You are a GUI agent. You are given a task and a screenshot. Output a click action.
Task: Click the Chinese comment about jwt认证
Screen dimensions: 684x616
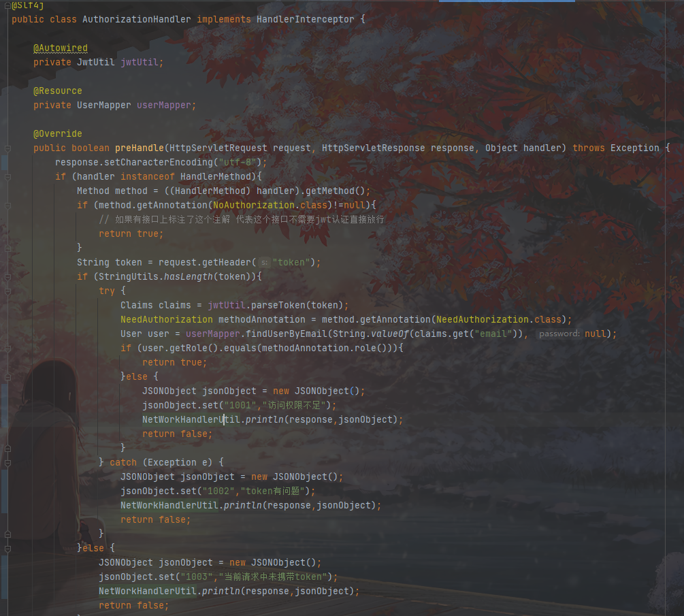(242, 219)
